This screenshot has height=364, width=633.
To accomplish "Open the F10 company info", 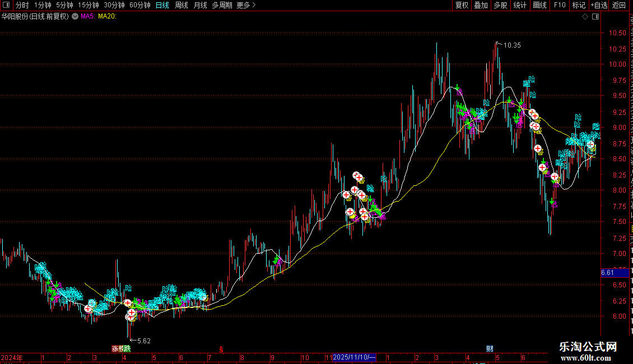I will pos(560,5).
